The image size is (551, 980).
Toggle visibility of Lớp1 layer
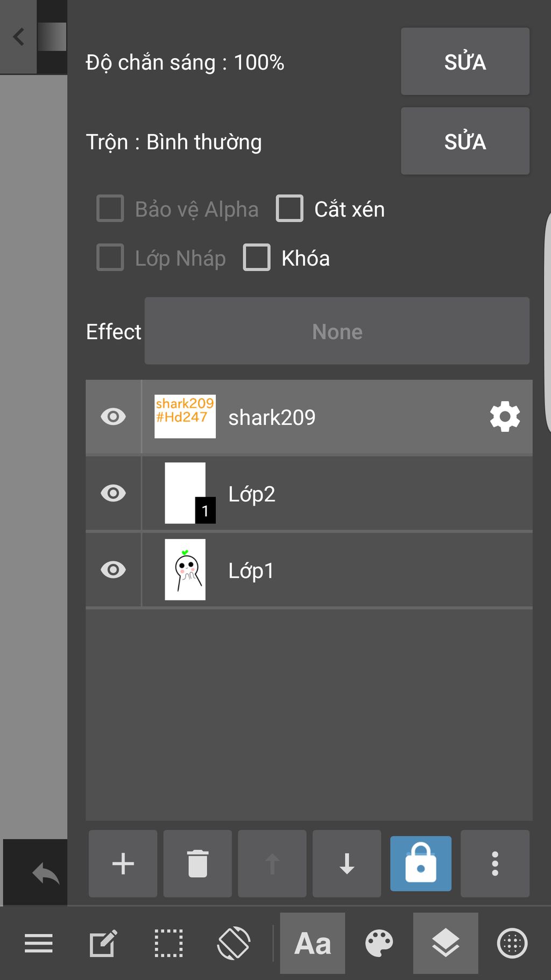pos(113,570)
